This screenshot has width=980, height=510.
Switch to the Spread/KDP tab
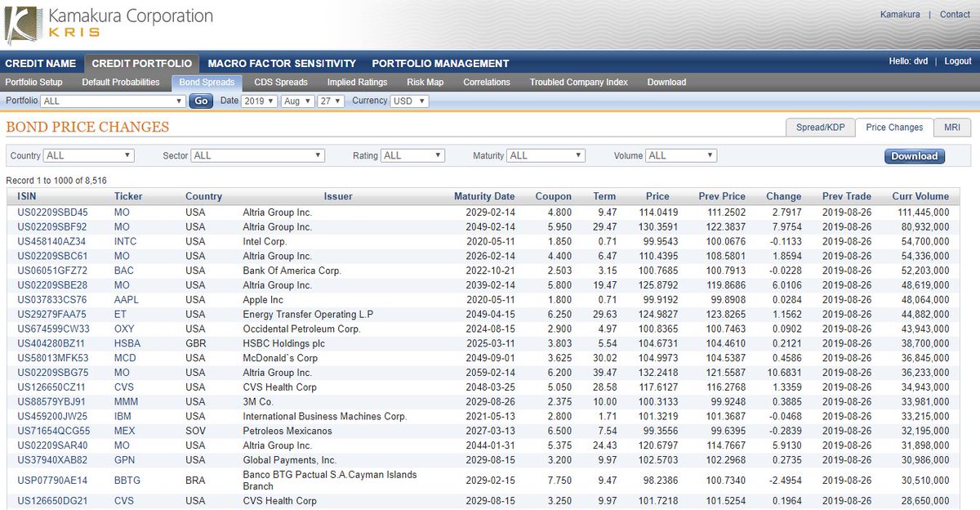820,127
